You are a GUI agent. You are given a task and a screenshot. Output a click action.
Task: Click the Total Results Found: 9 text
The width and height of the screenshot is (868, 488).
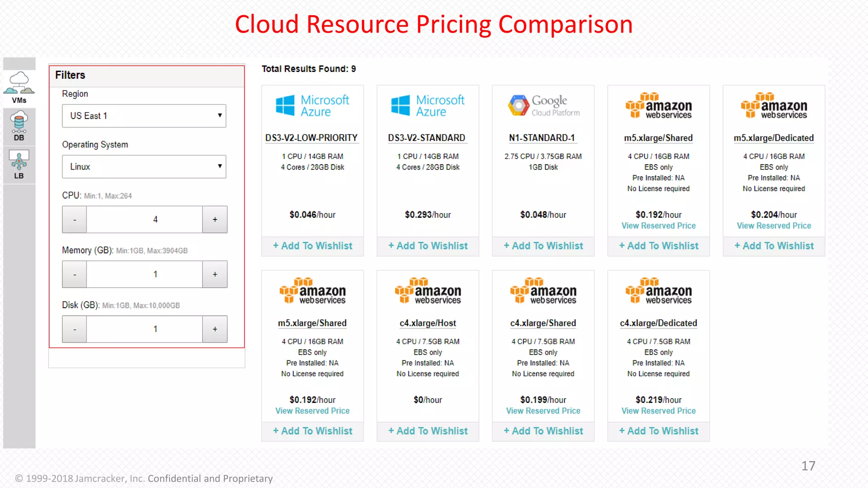click(x=309, y=69)
